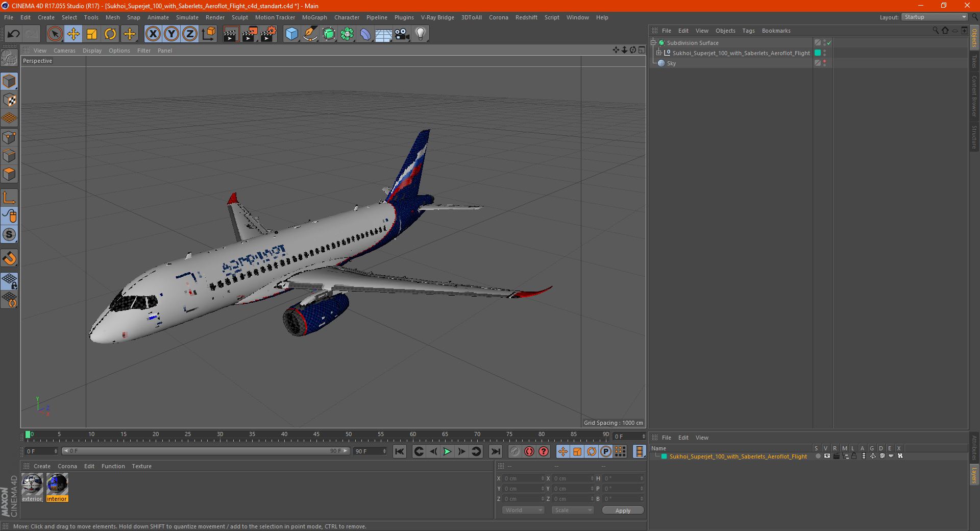
Task: Switch to Points mode
Action: click(x=9, y=137)
